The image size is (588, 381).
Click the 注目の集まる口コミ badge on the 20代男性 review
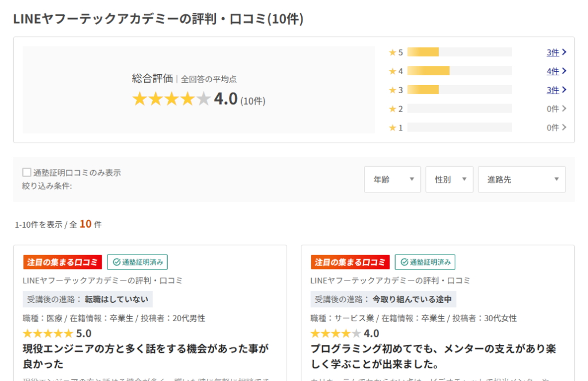click(62, 262)
